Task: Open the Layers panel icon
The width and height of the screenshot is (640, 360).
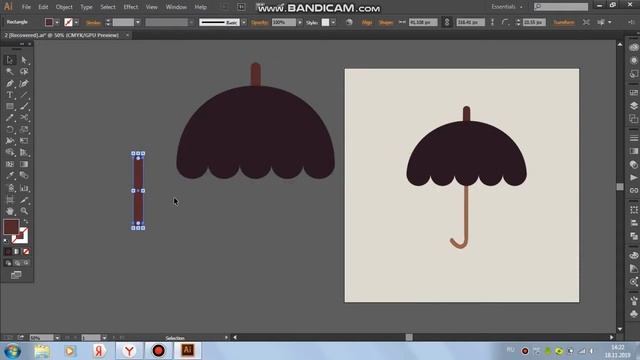Action: coord(633,106)
